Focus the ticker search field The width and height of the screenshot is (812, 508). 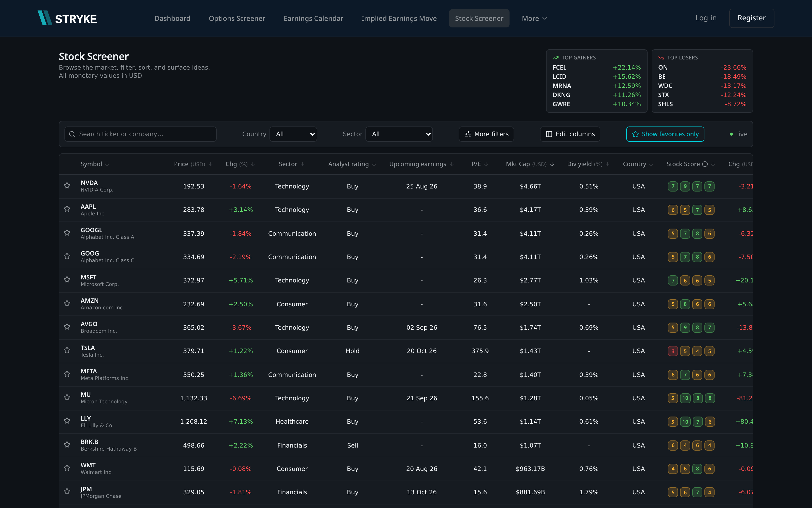coord(140,134)
